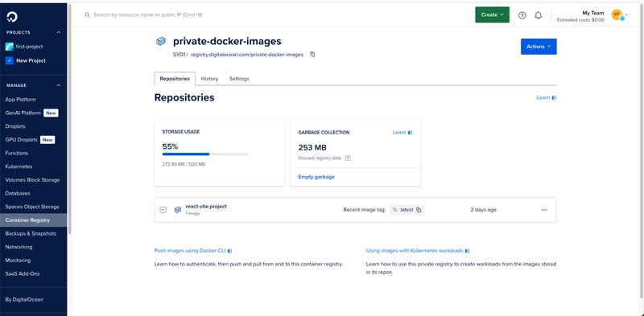Click the 253 MB value

pyautogui.click(x=312, y=148)
